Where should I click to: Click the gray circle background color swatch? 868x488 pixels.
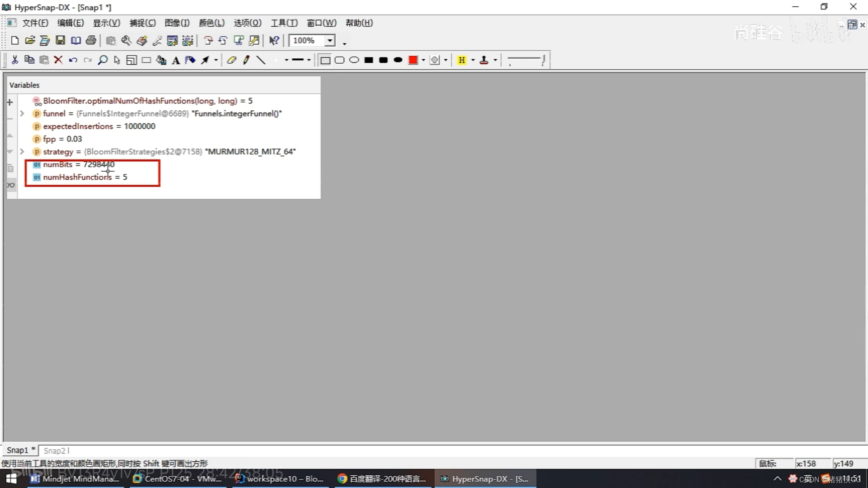pos(435,60)
